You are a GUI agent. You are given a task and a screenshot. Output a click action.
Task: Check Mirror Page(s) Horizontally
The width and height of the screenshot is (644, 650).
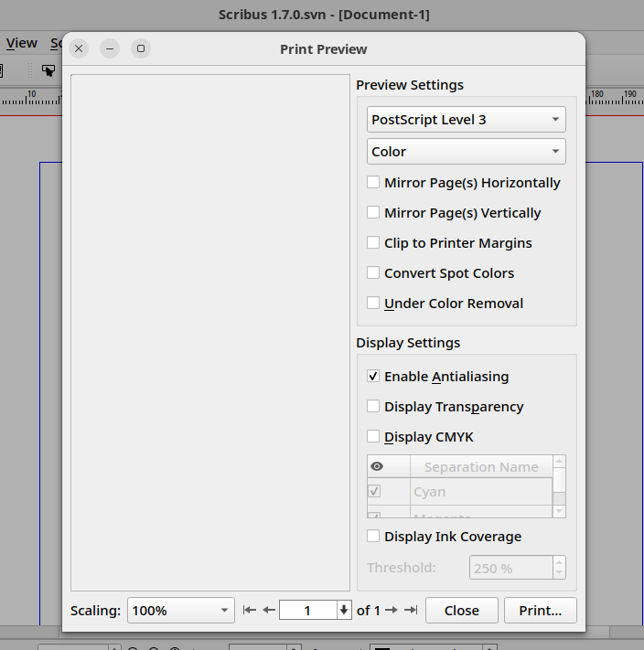pos(373,182)
